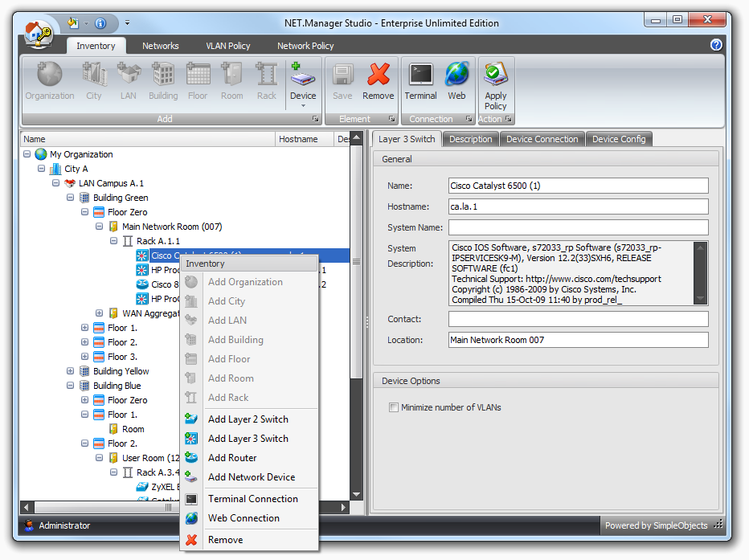Open the Web connection ribbon icon

[x=456, y=76]
